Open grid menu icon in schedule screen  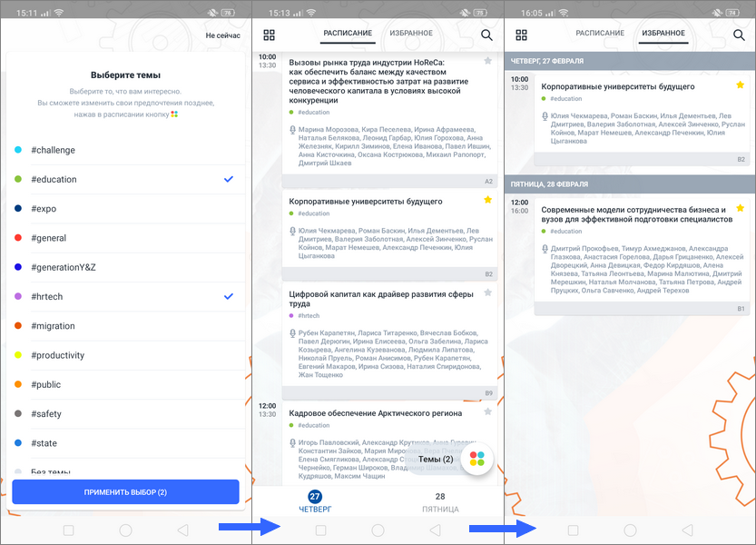pyautogui.click(x=269, y=35)
